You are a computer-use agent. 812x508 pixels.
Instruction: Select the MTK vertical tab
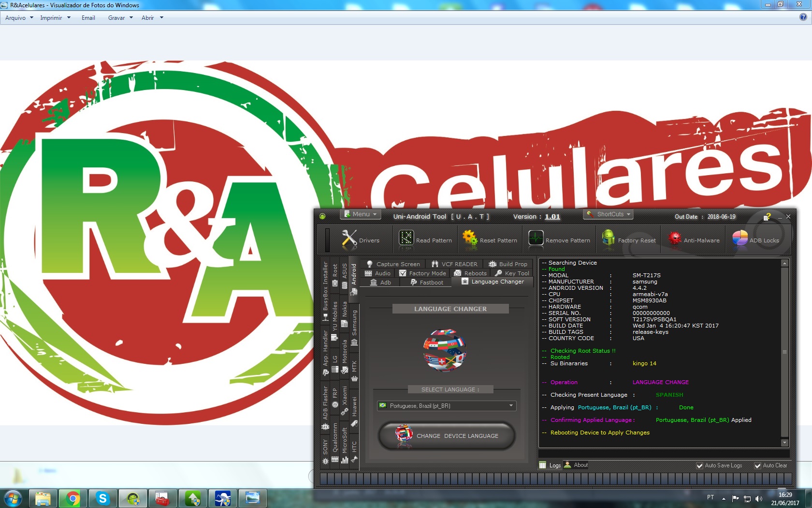pyautogui.click(x=354, y=372)
